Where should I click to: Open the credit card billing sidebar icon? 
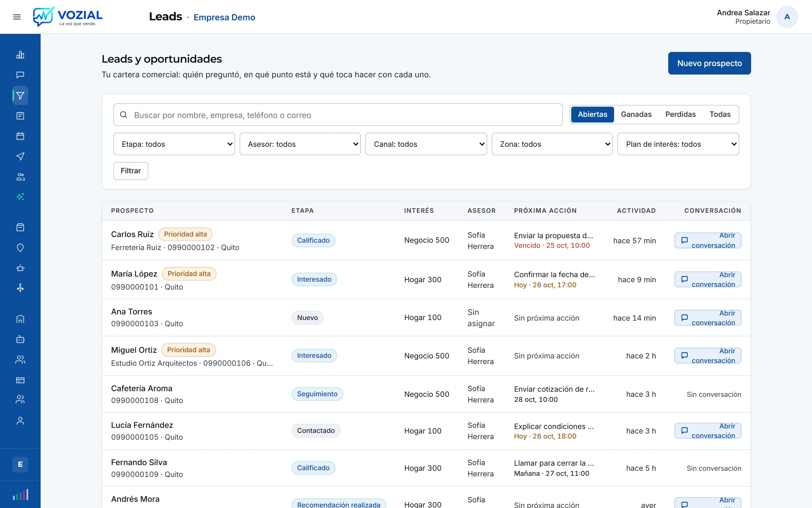[20, 380]
